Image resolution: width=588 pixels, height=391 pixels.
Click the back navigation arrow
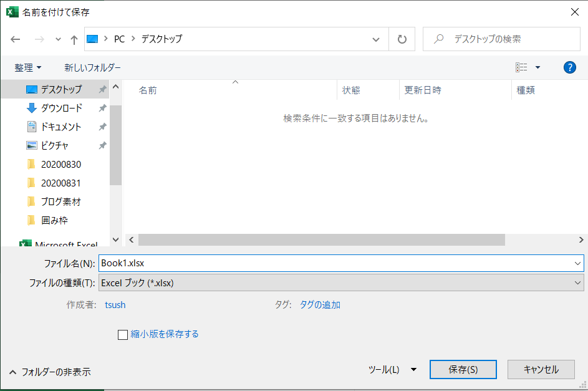[x=16, y=39]
